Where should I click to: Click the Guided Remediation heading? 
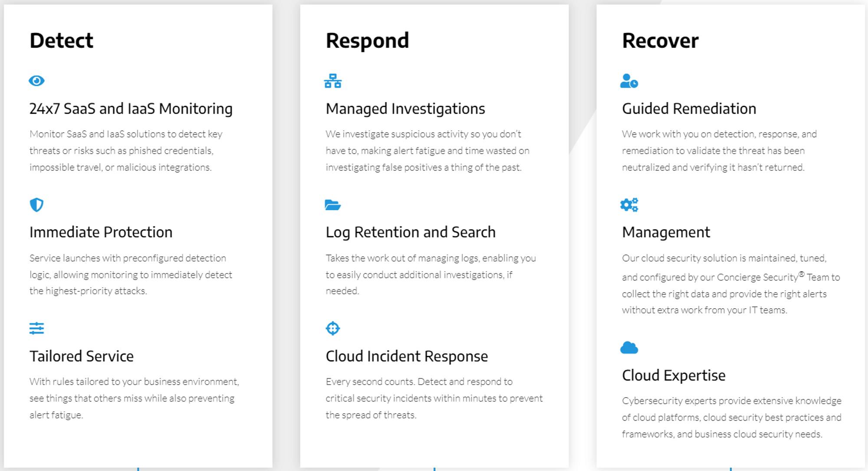(x=689, y=109)
